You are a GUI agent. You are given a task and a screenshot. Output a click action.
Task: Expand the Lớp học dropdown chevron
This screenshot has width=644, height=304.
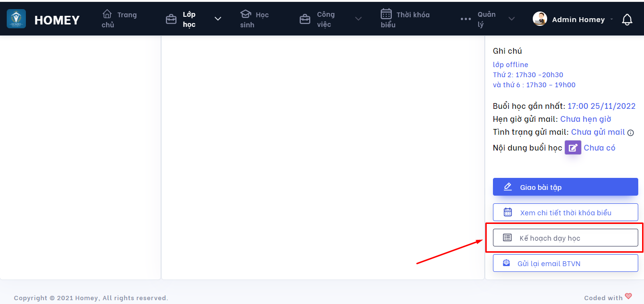tap(218, 19)
